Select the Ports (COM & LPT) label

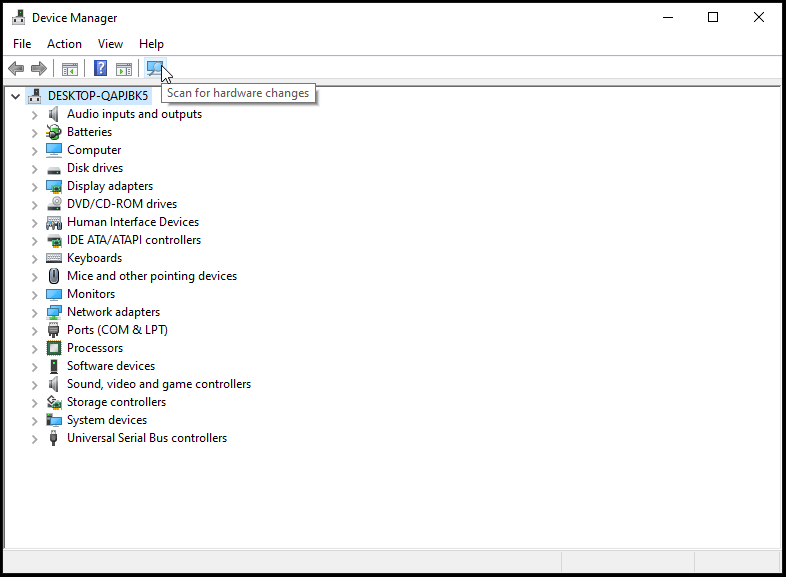(117, 330)
